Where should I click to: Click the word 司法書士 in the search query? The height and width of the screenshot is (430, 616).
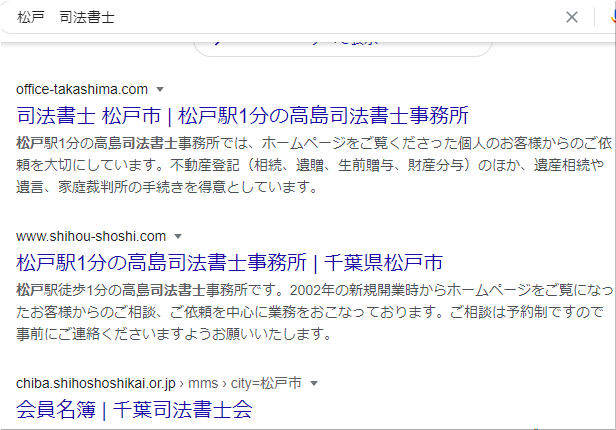(87, 17)
